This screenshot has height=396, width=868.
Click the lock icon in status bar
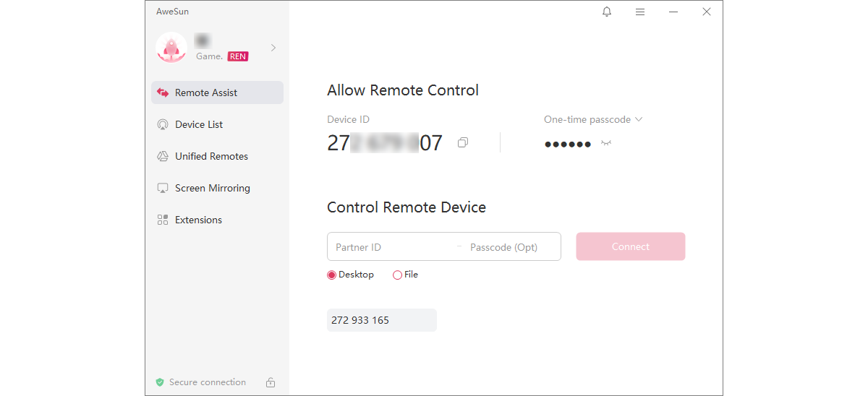pyautogui.click(x=271, y=382)
